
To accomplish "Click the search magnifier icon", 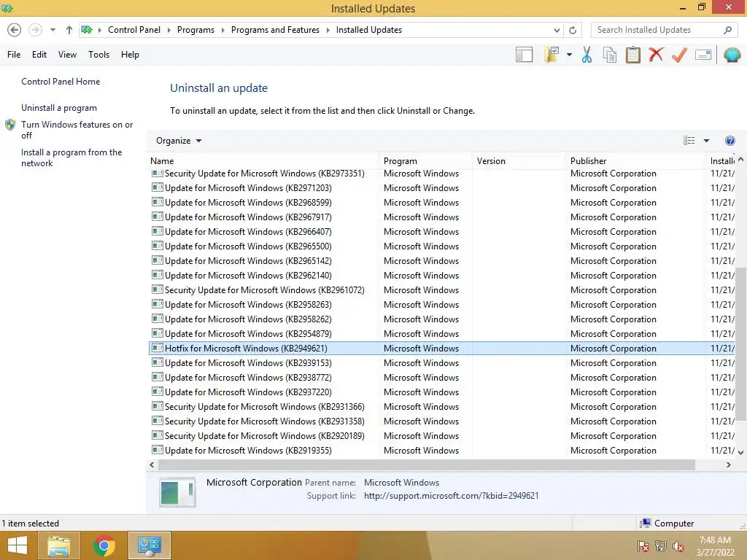I will click(x=727, y=30).
